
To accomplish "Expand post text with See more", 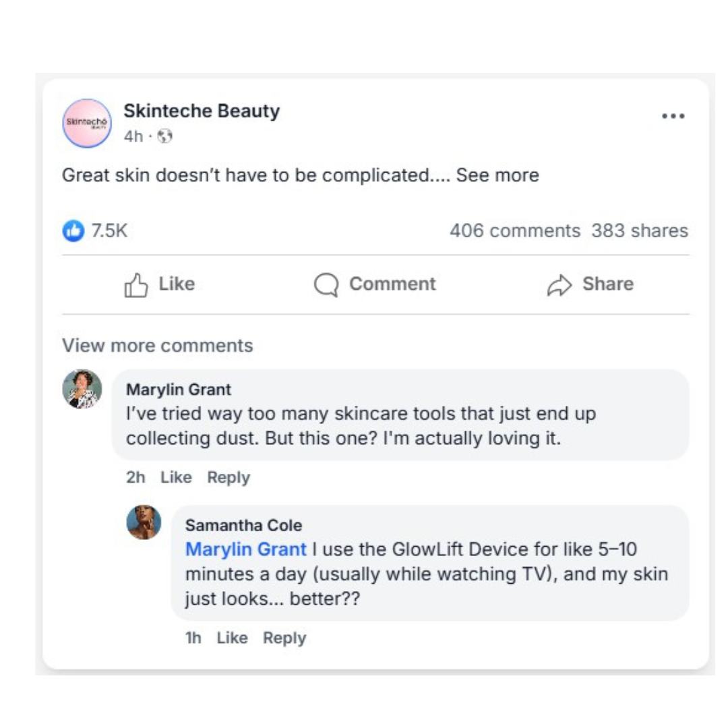I will tap(497, 175).
